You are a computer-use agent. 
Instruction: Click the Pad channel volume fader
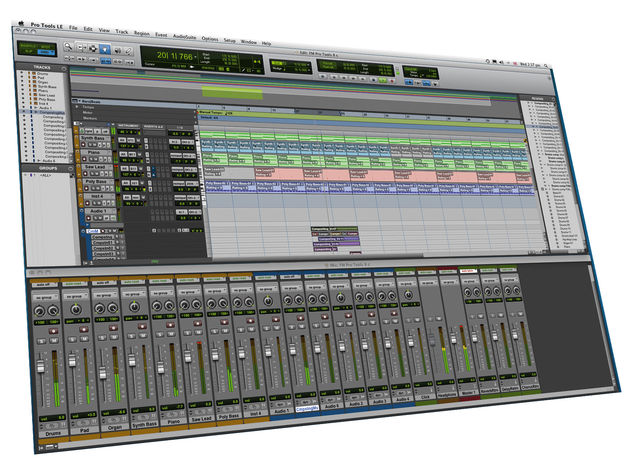(x=72, y=360)
